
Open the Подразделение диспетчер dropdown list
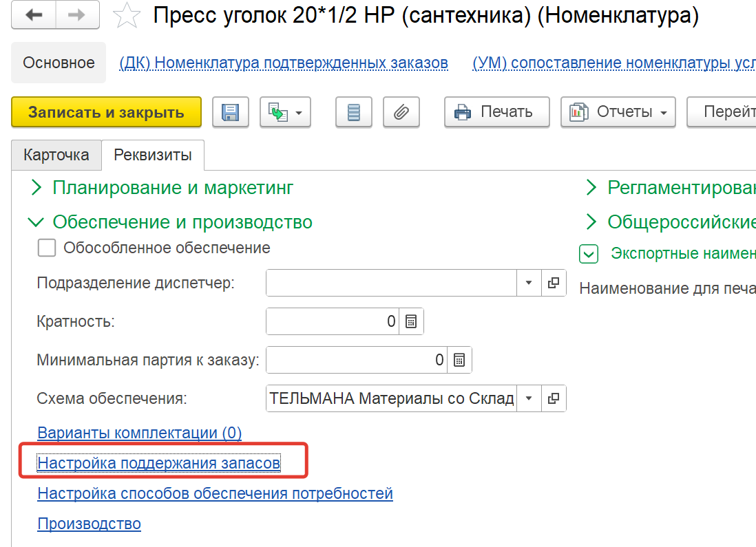pos(529,283)
